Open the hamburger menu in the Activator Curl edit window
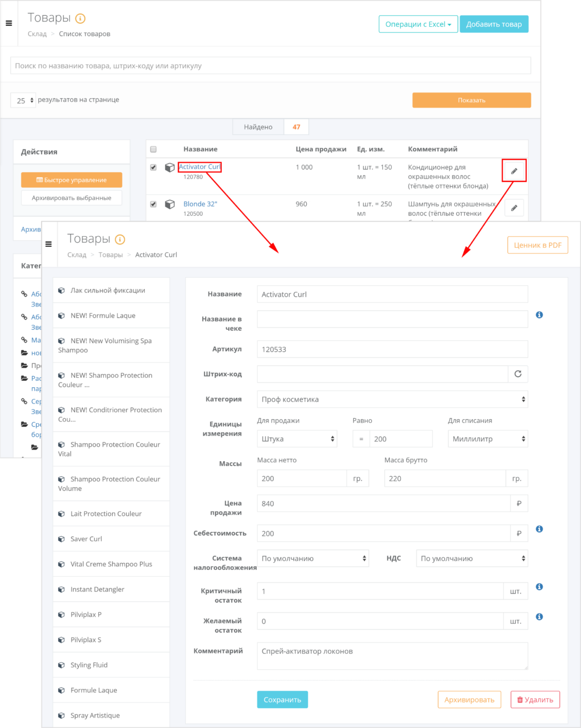This screenshot has height=728, width=581. point(48,244)
